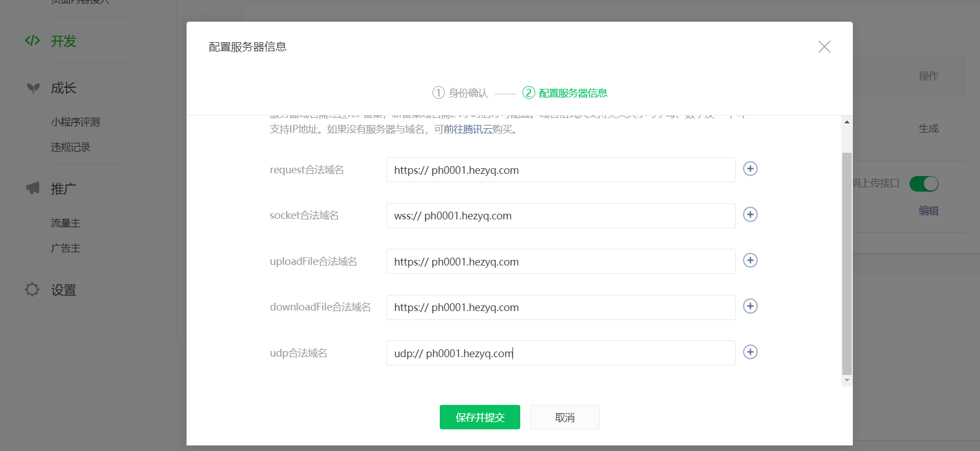This screenshot has height=451, width=980.
Task: Click the downloadFile合法域名 input field
Action: pos(561,307)
